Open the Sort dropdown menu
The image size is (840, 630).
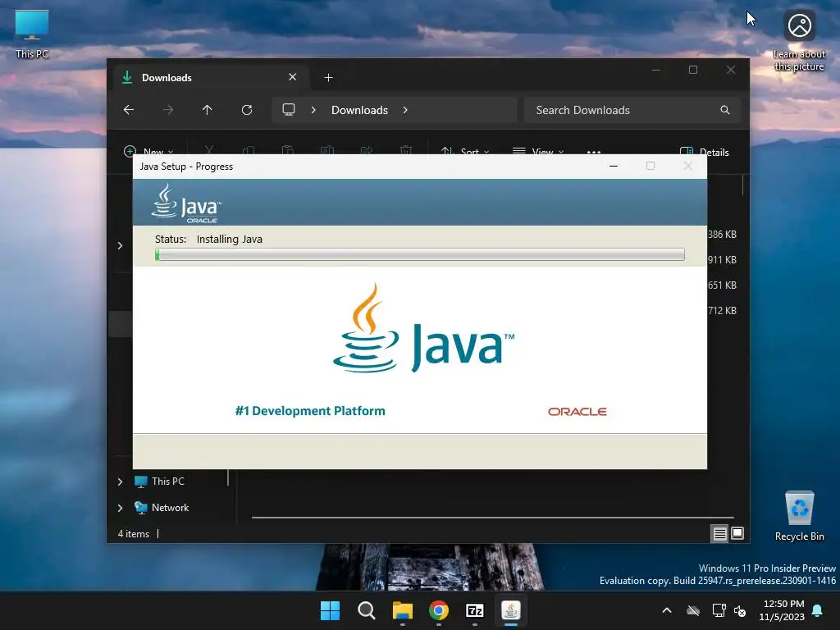(x=465, y=152)
